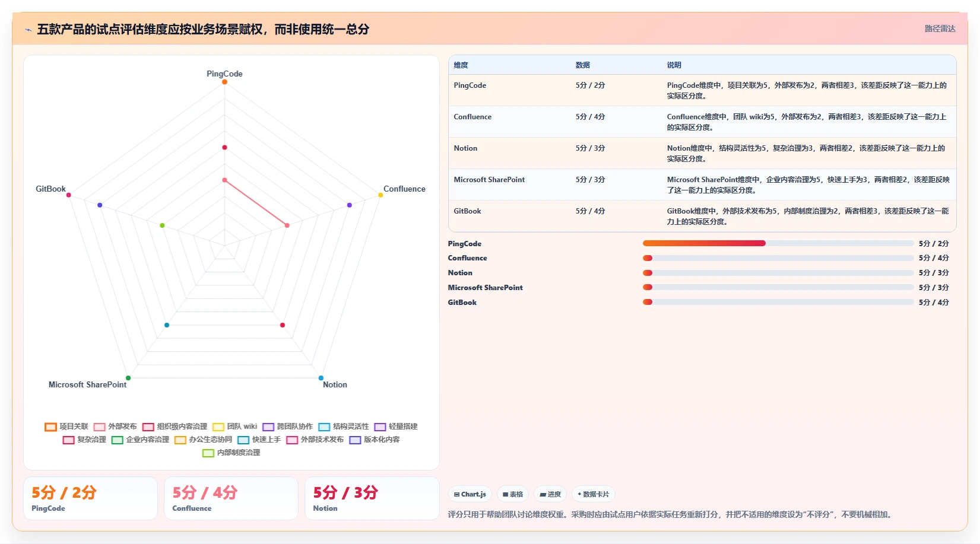The height and width of the screenshot is (544, 980).
Task: Click the 内部制度治理 legend color box
Action: click(208, 453)
